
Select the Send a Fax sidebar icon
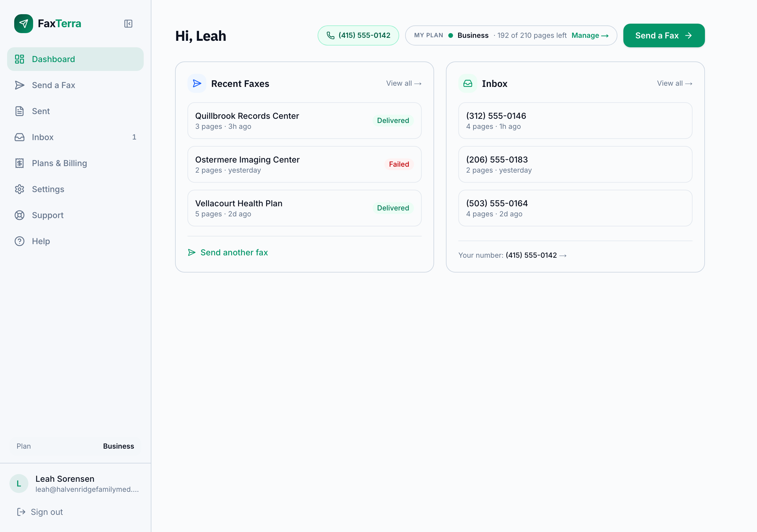(x=20, y=85)
